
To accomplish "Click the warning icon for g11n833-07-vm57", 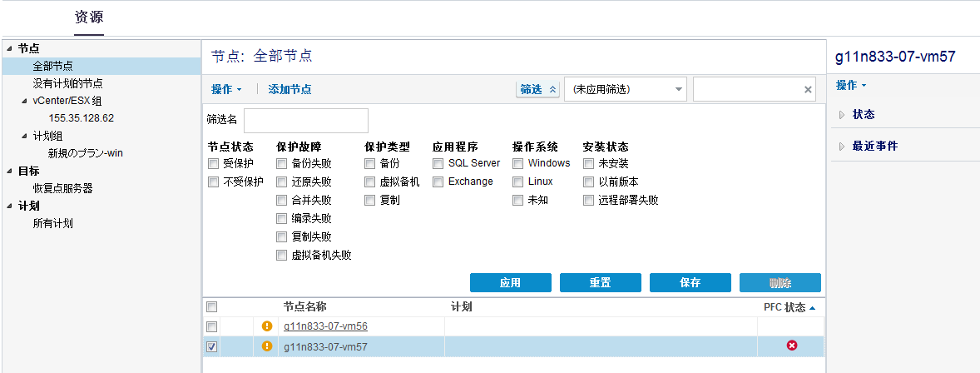I will [x=267, y=346].
